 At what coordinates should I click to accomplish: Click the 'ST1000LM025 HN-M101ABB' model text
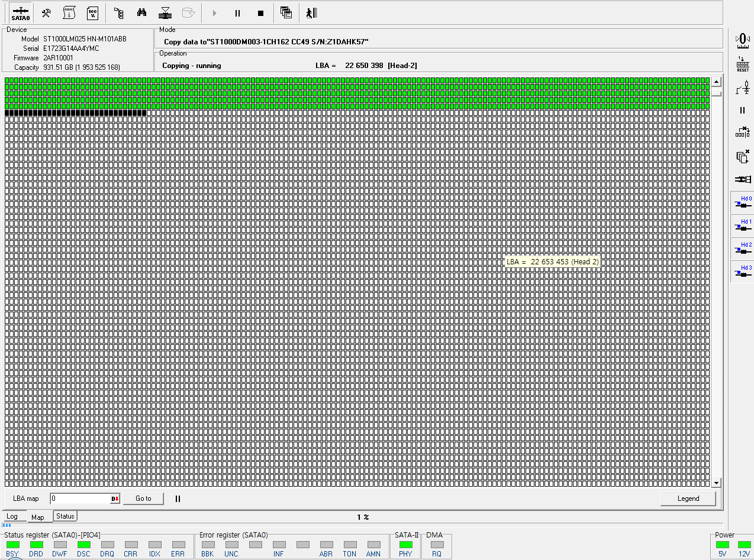[85, 38]
